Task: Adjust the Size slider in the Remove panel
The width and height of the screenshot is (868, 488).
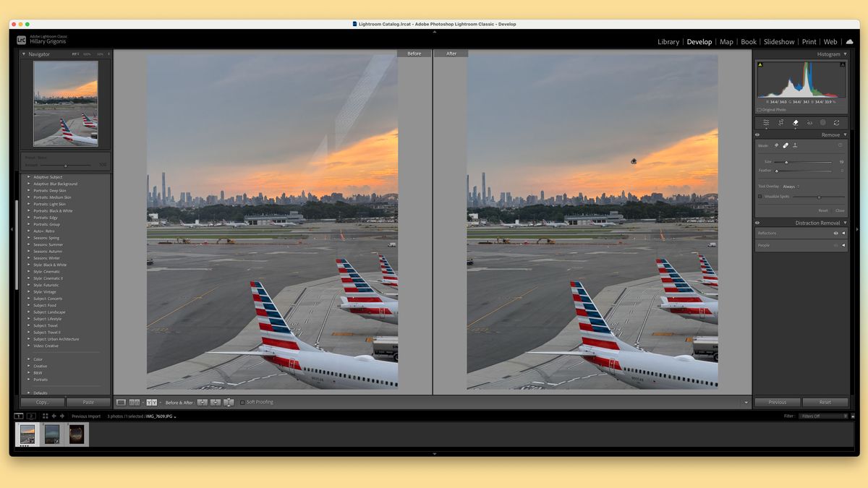Action: click(x=786, y=162)
